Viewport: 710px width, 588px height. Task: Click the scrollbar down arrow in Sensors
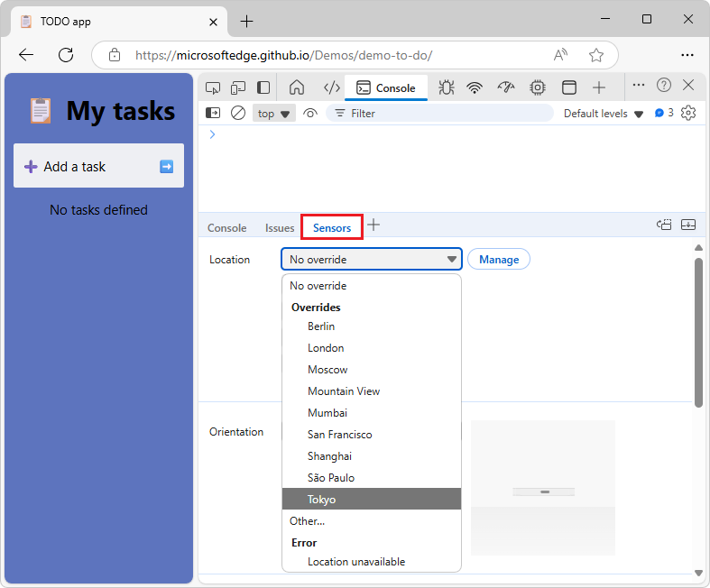tap(698, 573)
